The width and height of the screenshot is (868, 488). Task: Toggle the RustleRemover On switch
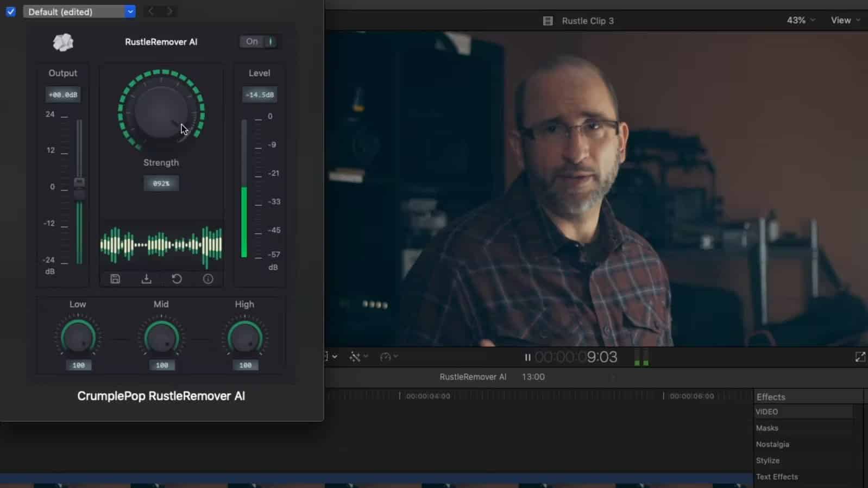tap(259, 41)
